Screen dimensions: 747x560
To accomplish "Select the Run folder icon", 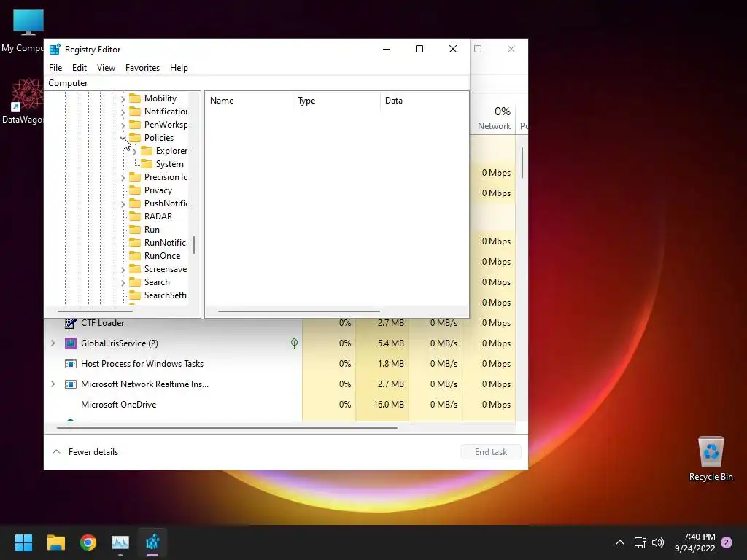I will coord(135,230).
